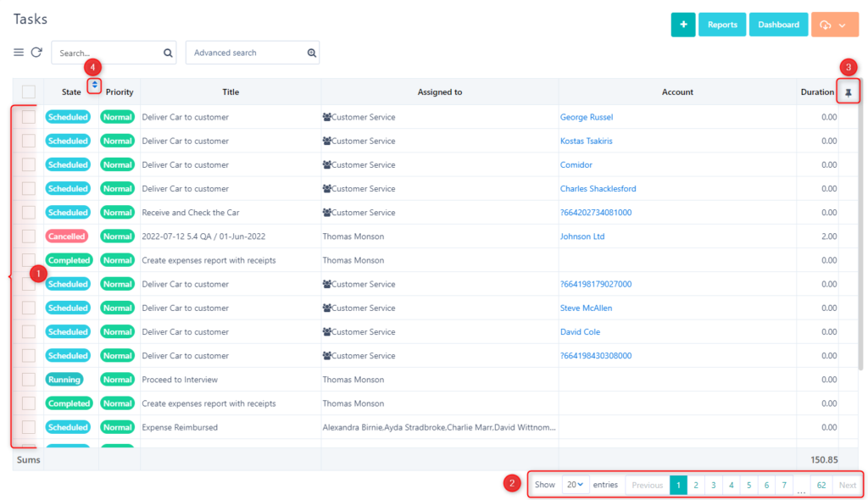Open the Show entries count dropdown
Viewport: 868px width, 500px height.
(x=576, y=484)
